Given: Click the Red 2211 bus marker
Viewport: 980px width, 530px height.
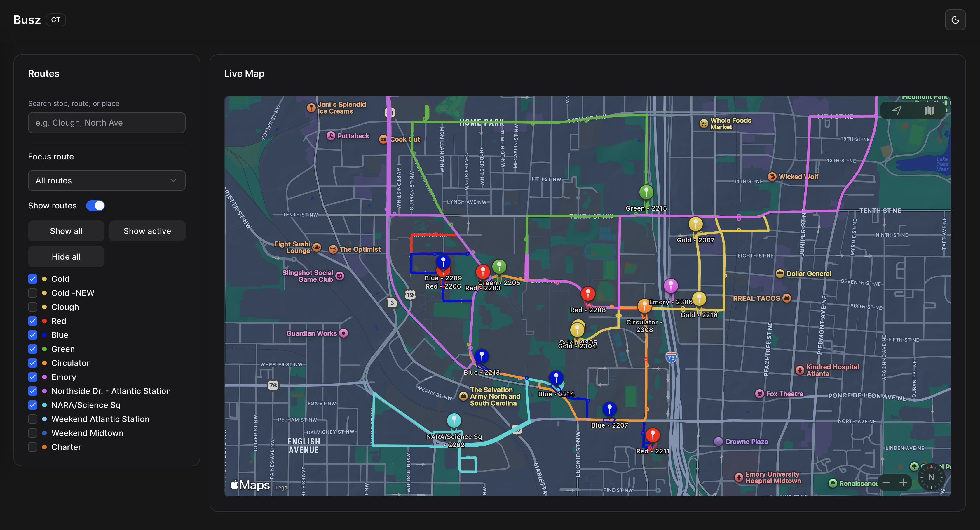Looking at the screenshot, I should tap(653, 435).
